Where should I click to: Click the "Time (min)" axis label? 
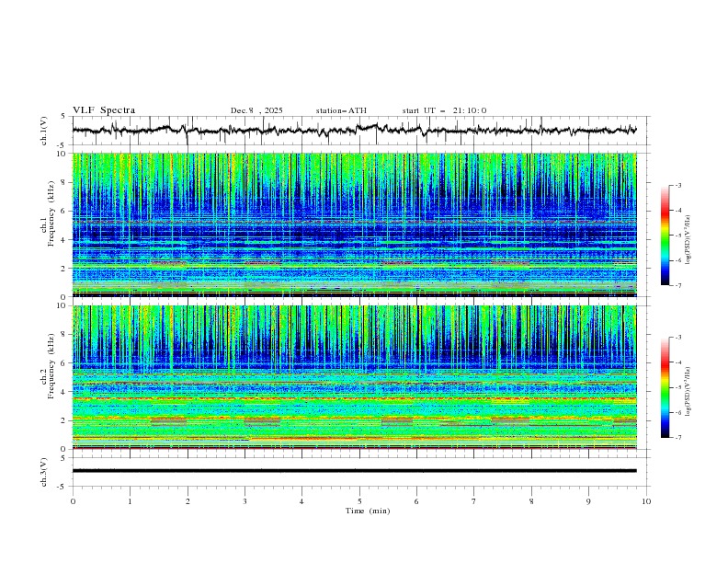368,511
